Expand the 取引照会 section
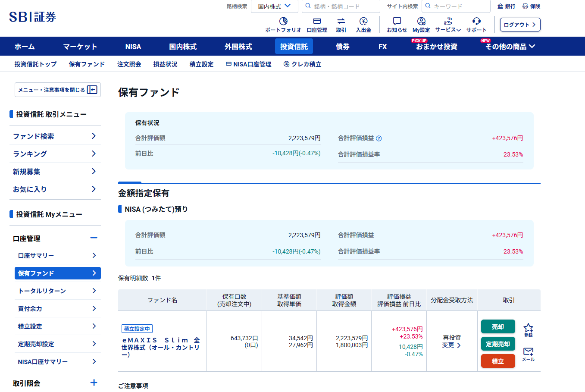This screenshot has width=585, height=392. (94, 383)
